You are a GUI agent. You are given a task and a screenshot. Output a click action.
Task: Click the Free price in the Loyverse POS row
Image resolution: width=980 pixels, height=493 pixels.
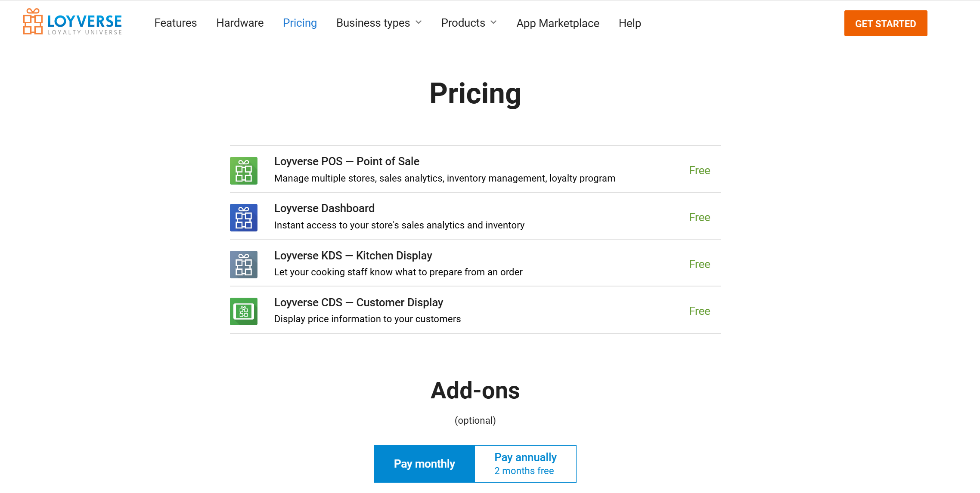pos(700,170)
